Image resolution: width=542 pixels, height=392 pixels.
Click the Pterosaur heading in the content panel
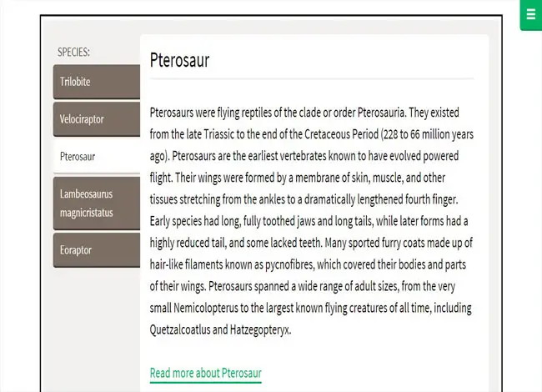(x=180, y=60)
